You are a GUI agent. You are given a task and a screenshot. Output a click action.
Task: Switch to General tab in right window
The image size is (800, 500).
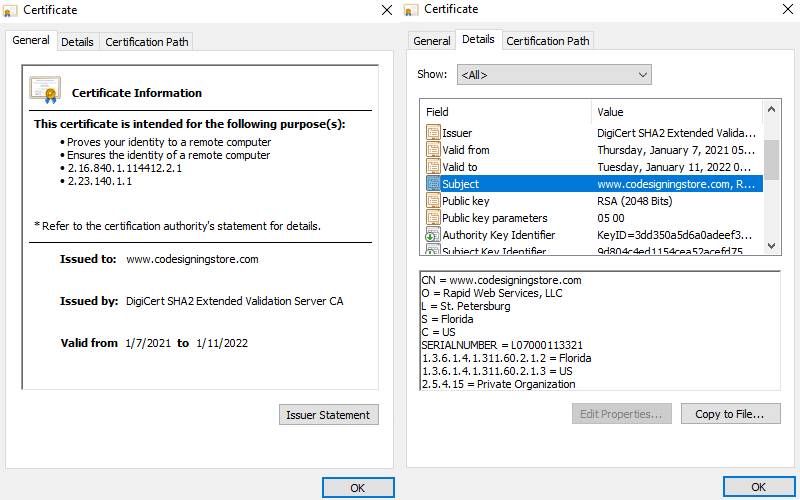(432, 41)
